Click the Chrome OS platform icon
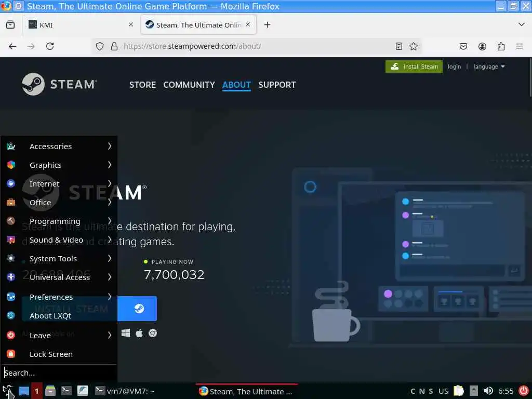This screenshot has height=399, width=532. [153, 333]
